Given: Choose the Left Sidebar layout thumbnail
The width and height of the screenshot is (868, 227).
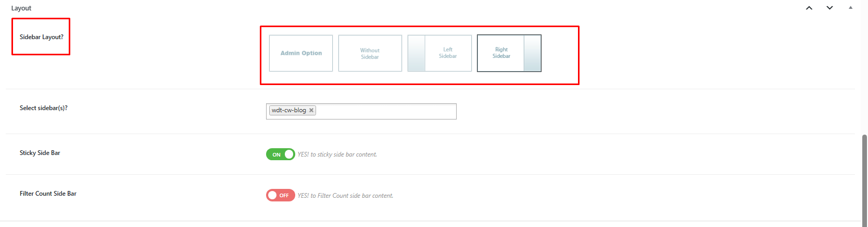Looking at the screenshot, I should coord(439,53).
